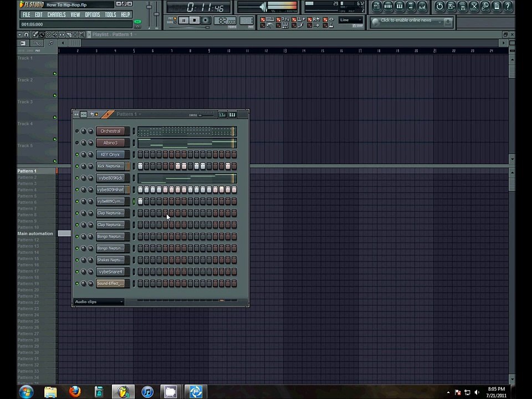Open Windows Explorer folder from taskbar
The height and width of the screenshot is (399, 532).
coord(50,392)
